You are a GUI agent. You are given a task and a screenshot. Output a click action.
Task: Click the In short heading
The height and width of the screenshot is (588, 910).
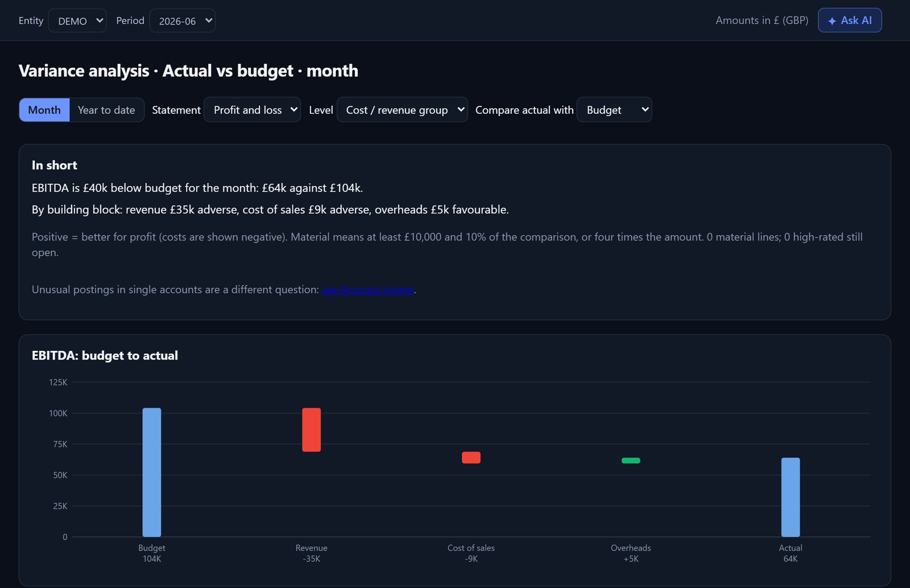(55, 165)
